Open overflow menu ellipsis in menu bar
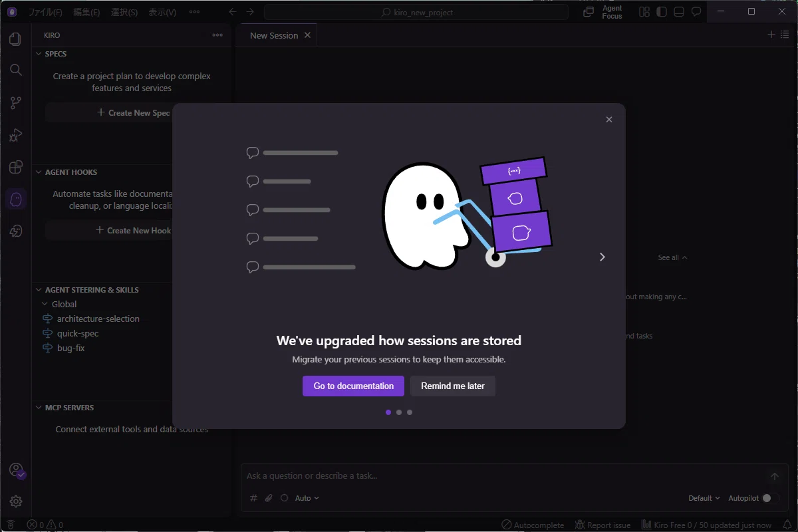 point(194,12)
